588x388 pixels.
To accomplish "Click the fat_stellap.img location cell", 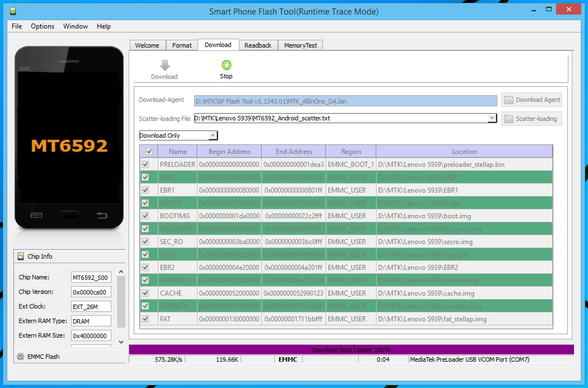I will (464, 319).
